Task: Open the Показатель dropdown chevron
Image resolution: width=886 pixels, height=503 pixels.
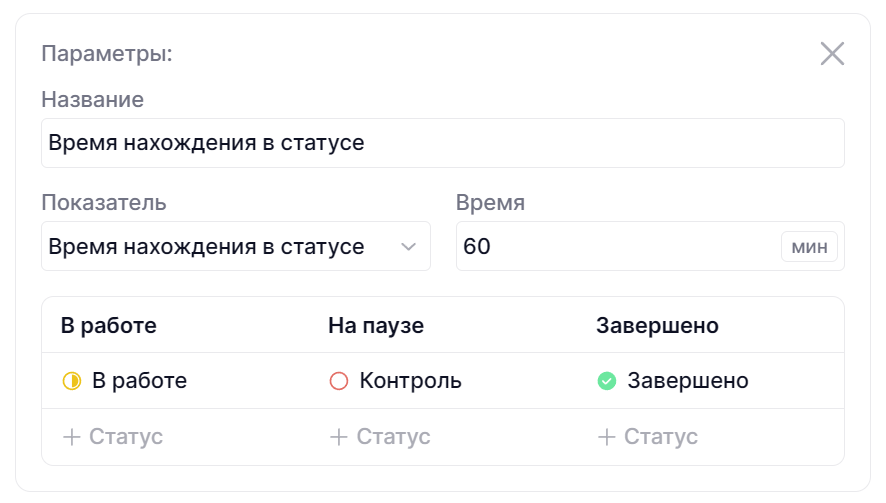Action: click(408, 247)
